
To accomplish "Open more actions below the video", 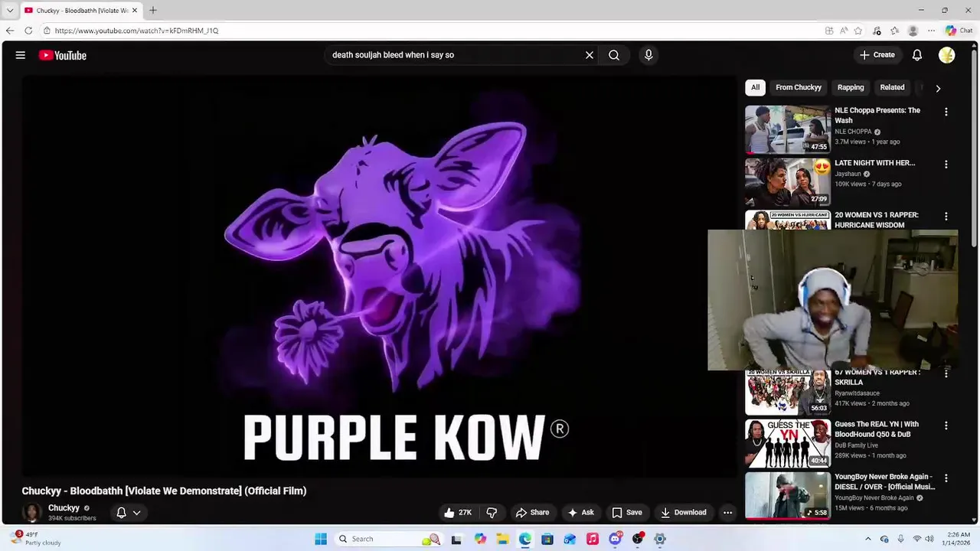I will click(728, 513).
